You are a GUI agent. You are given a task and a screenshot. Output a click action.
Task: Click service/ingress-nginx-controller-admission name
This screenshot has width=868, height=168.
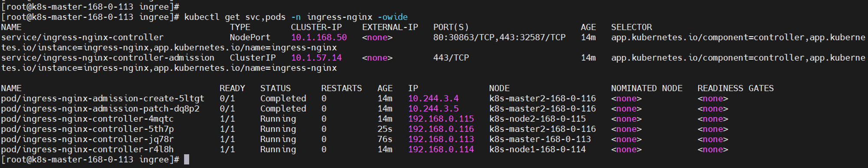click(x=108, y=58)
